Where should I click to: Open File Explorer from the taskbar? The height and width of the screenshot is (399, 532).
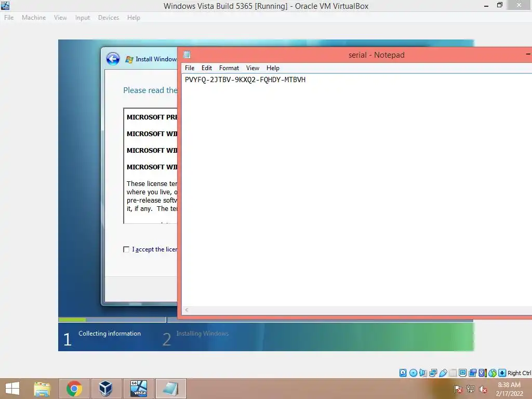[x=42, y=389]
